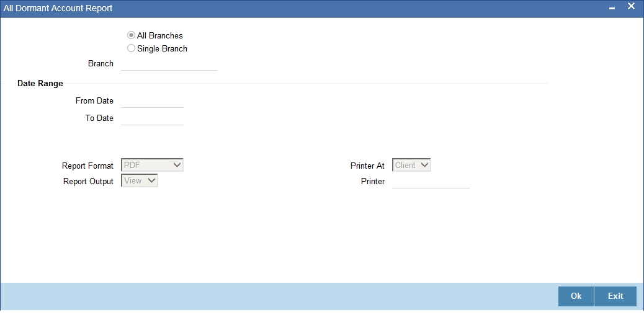Image resolution: width=644 pixels, height=315 pixels.
Task: Click the Printer At label
Action: coord(367,166)
